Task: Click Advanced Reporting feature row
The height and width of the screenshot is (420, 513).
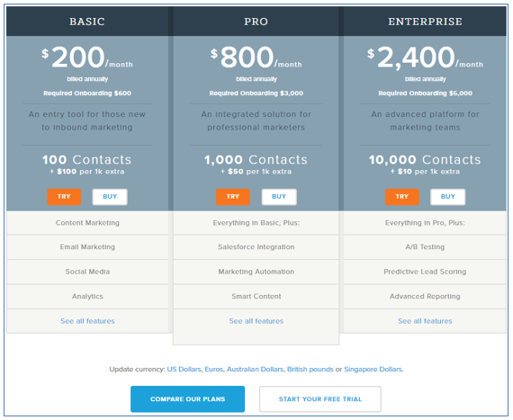Action: (425, 297)
